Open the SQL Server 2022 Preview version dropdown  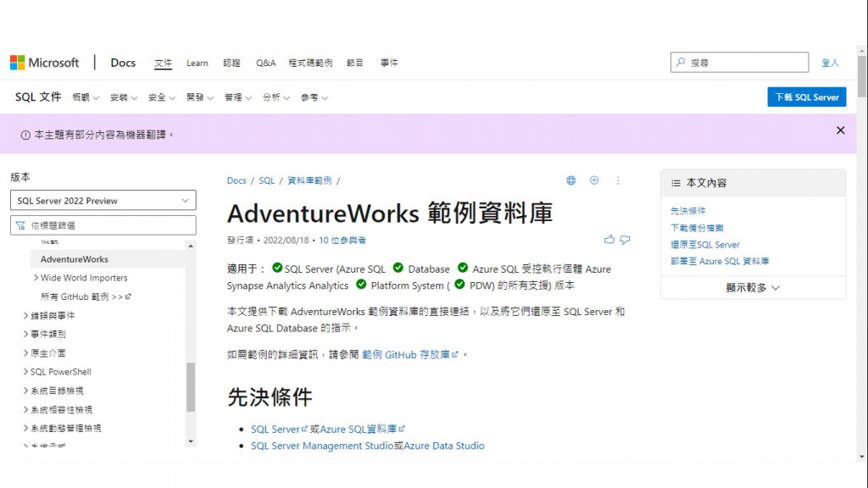[103, 200]
